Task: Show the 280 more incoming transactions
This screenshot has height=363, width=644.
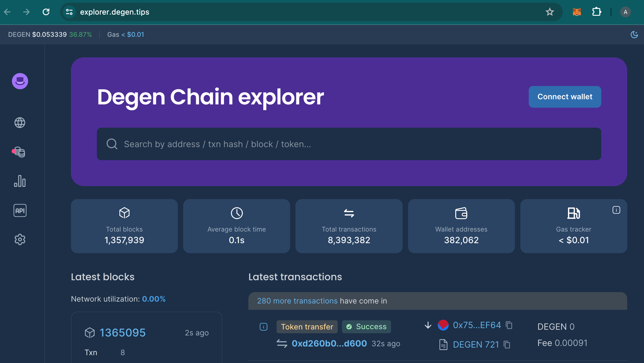Action: coord(297,301)
